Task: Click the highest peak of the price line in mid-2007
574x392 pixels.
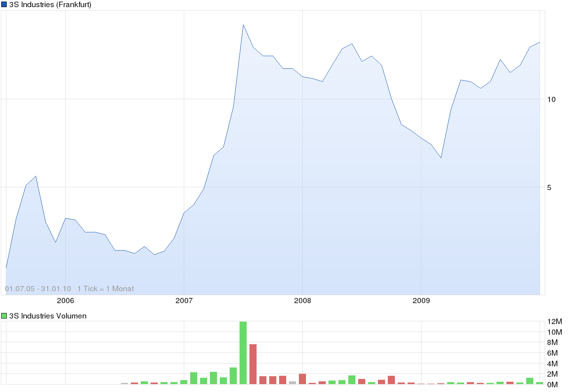Action: [244, 25]
